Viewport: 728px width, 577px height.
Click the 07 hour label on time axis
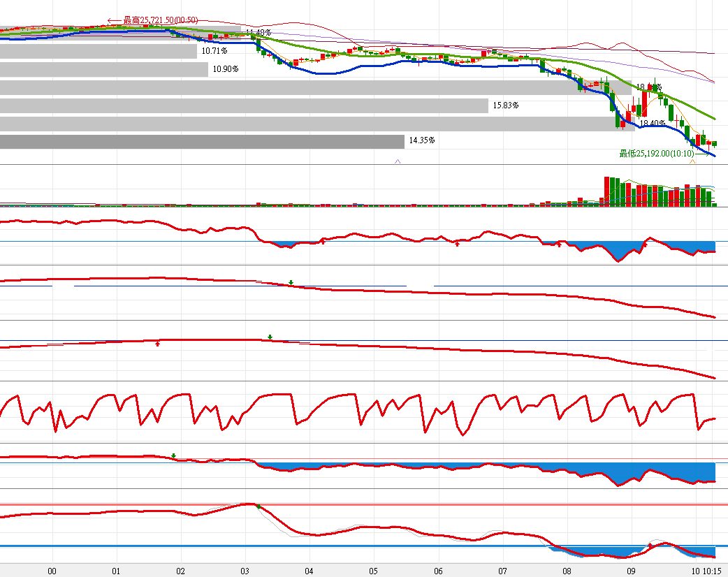pyautogui.click(x=502, y=571)
